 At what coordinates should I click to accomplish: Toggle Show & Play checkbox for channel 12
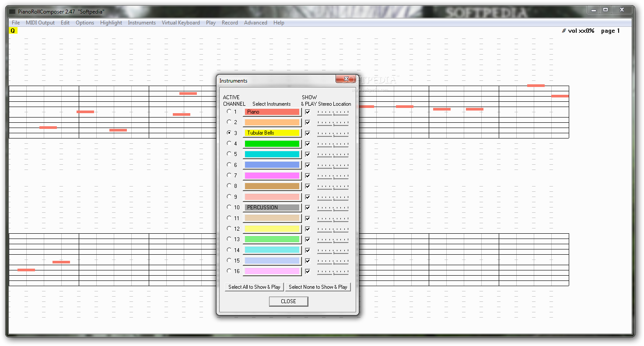click(x=307, y=229)
